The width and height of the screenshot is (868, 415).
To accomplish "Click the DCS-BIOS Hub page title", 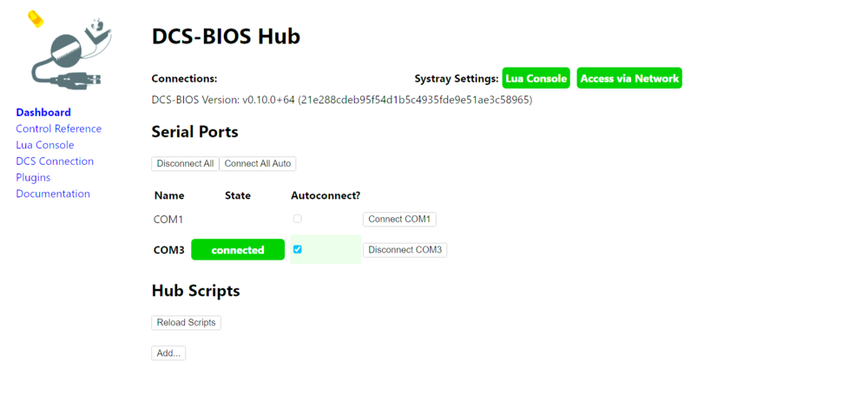I will click(x=226, y=36).
